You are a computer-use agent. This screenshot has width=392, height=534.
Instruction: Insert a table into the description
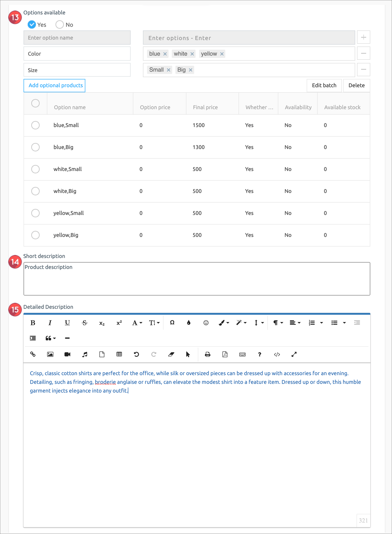click(119, 354)
